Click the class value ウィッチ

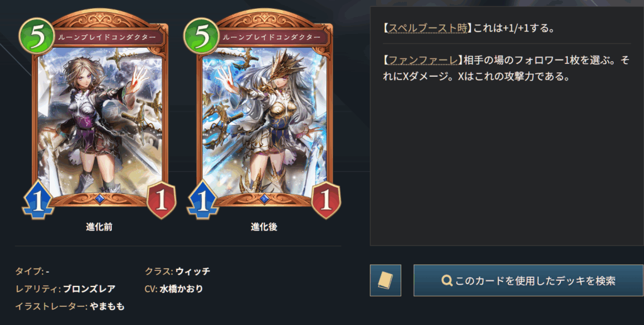(x=192, y=271)
